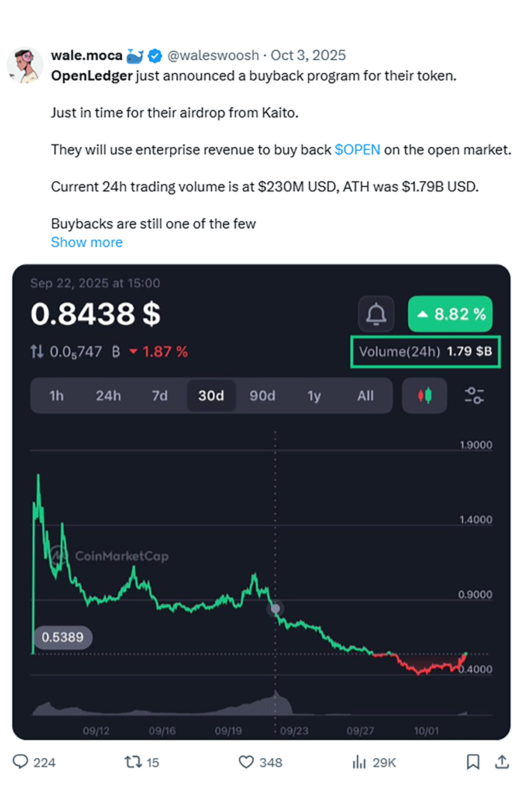524x812 pixels.
Task: Click the repost arrows icon
Action: (133, 762)
